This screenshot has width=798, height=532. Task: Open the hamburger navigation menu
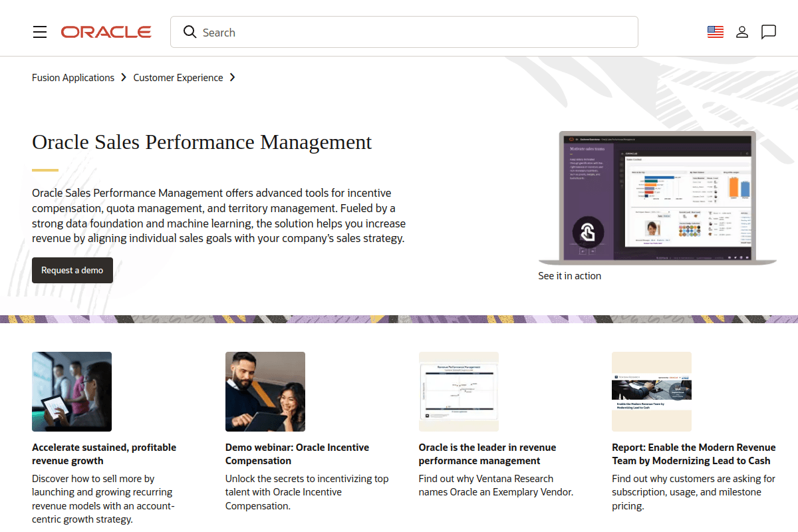click(x=40, y=32)
